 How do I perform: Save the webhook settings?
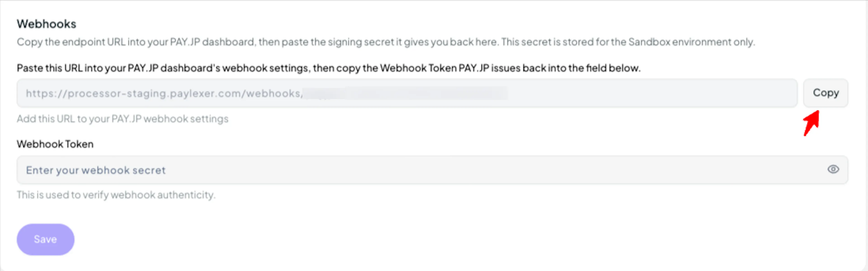click(45, 239)
